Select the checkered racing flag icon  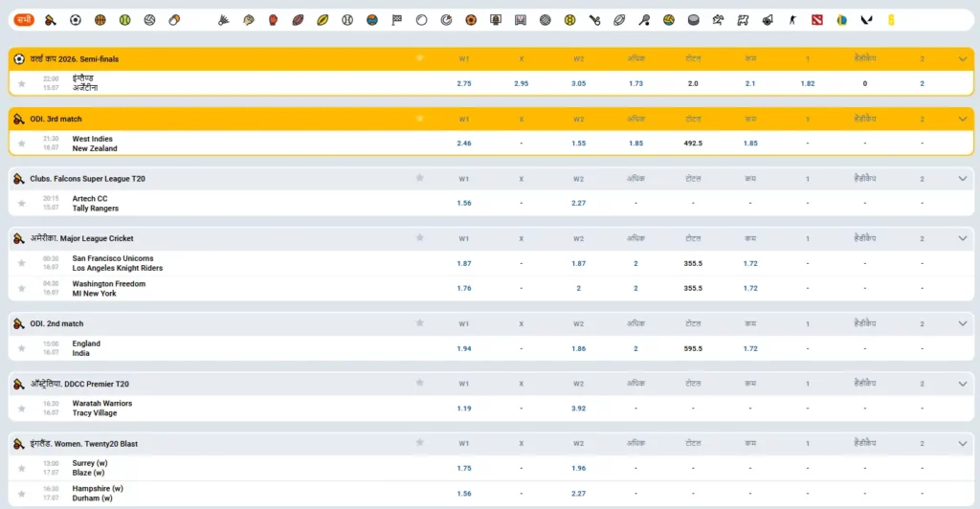coord(397,20)
